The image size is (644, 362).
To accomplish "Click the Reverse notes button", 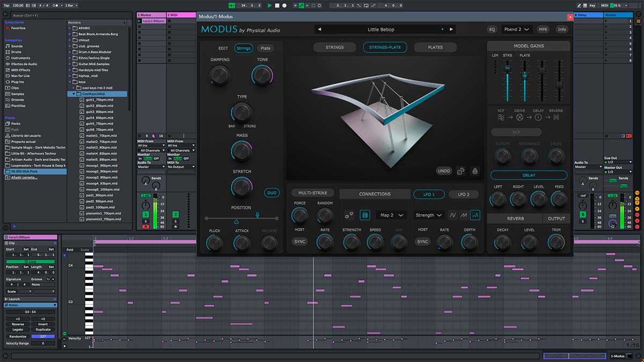I will pos(18,324).
